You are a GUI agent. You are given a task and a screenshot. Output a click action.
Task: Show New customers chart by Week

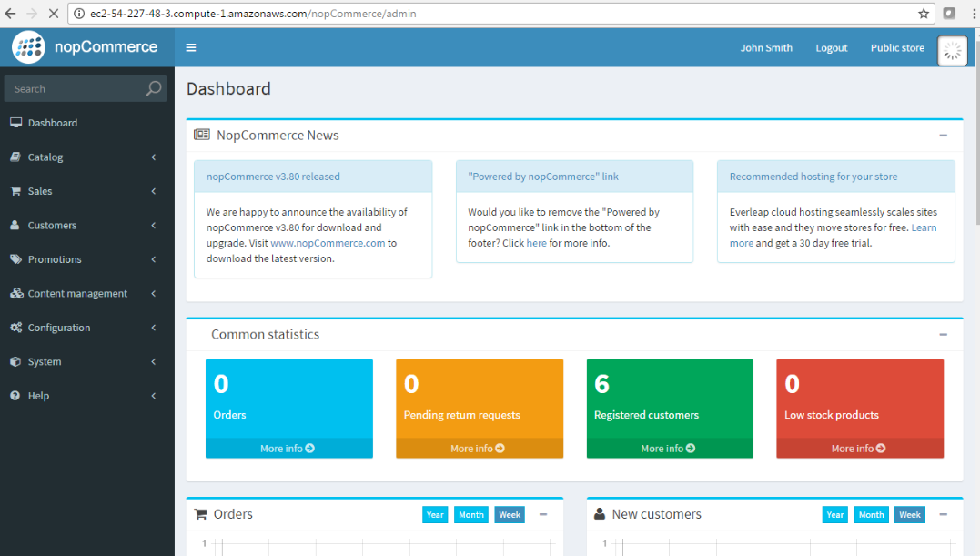(909, 515)
